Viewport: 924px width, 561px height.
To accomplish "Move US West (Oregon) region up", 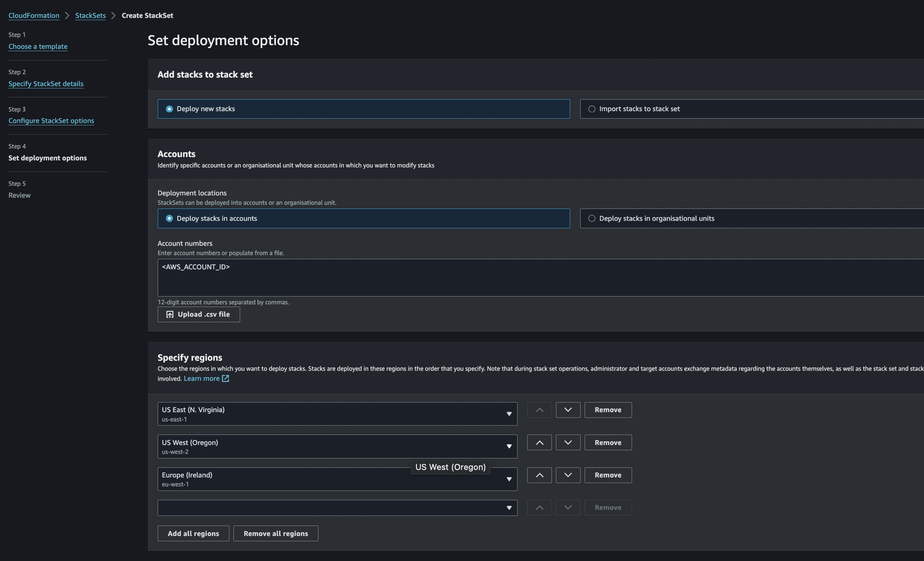I will pos(539,442).
